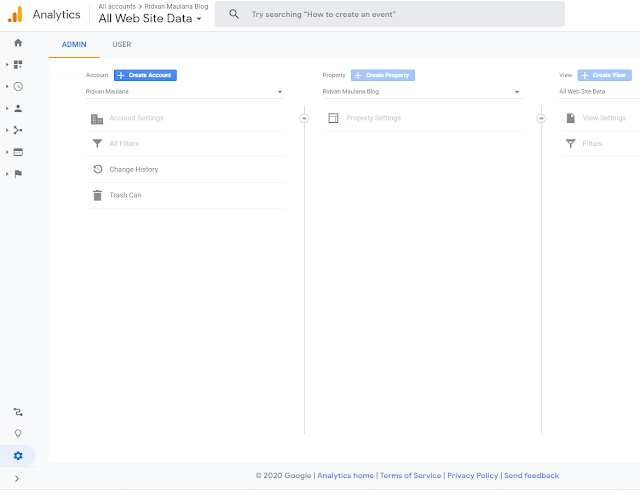
Task: Open Privacy Policy link
Action: coord(473,476)
